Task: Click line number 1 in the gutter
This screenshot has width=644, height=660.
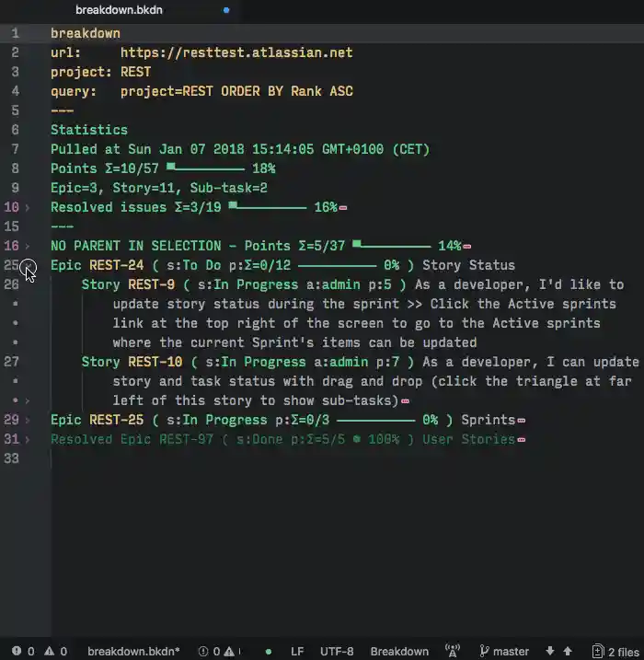Action: coord(15,33)
